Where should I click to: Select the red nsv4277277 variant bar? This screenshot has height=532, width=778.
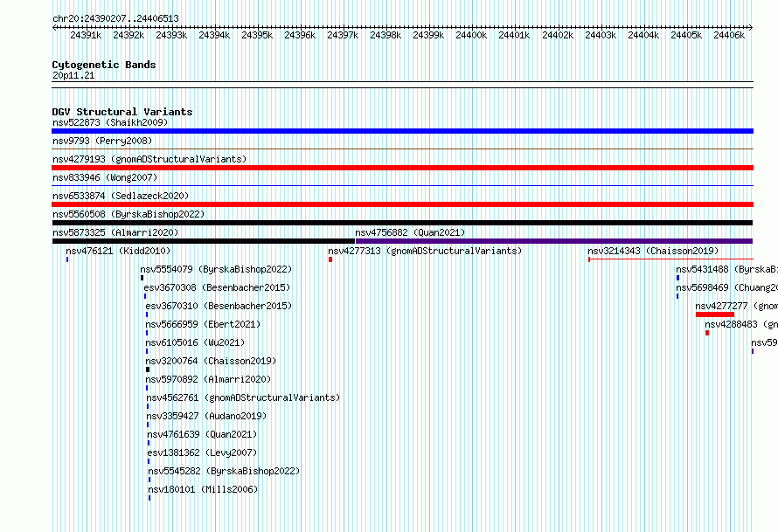[x=715, y=314]
